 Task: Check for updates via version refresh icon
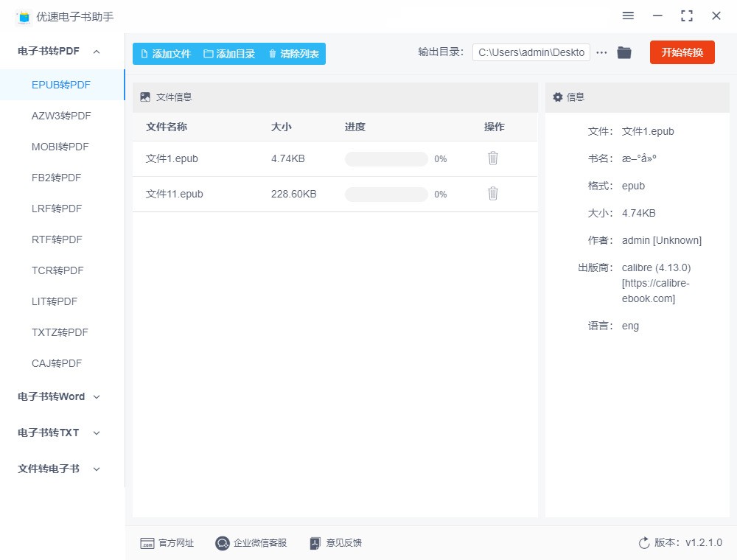(644, 543)
